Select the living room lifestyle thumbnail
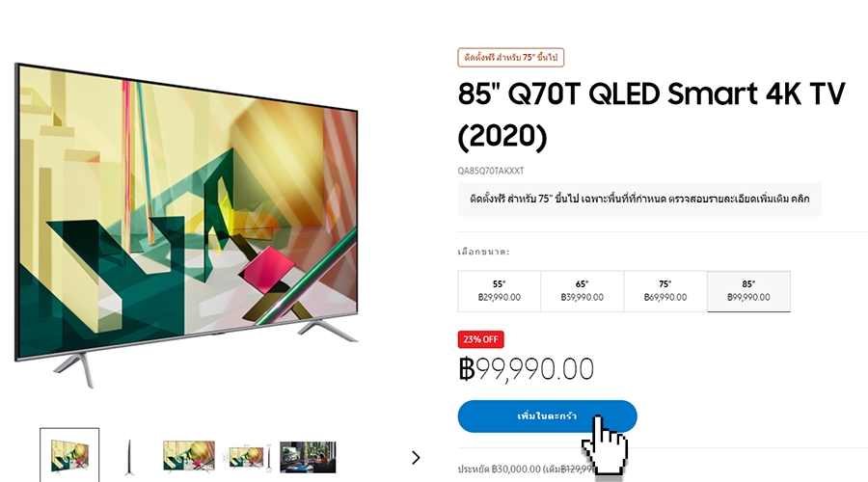The width and height of the screenshot is (868, 482). click(308, 457)
